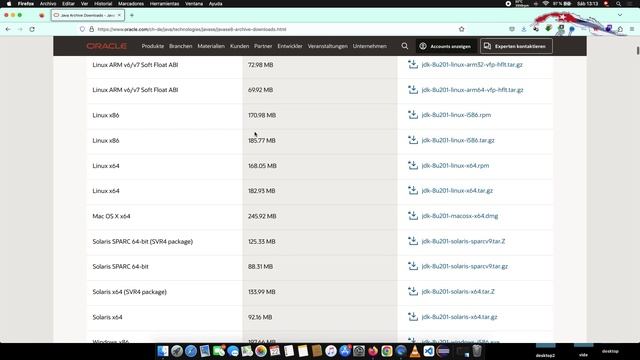This screenshot has width=640, height=360.
Task: Launch Safari from the Dock
Action: (191, 351)
